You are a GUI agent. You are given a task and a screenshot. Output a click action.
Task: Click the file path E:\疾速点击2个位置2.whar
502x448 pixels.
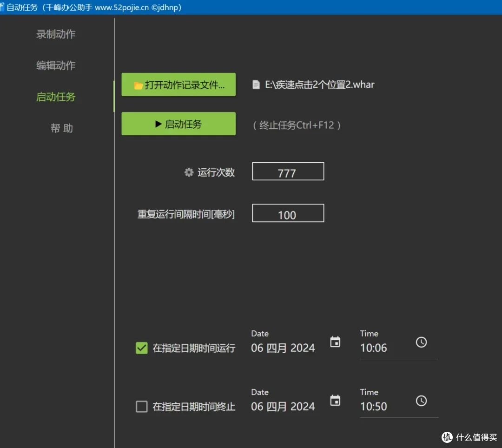319,85
